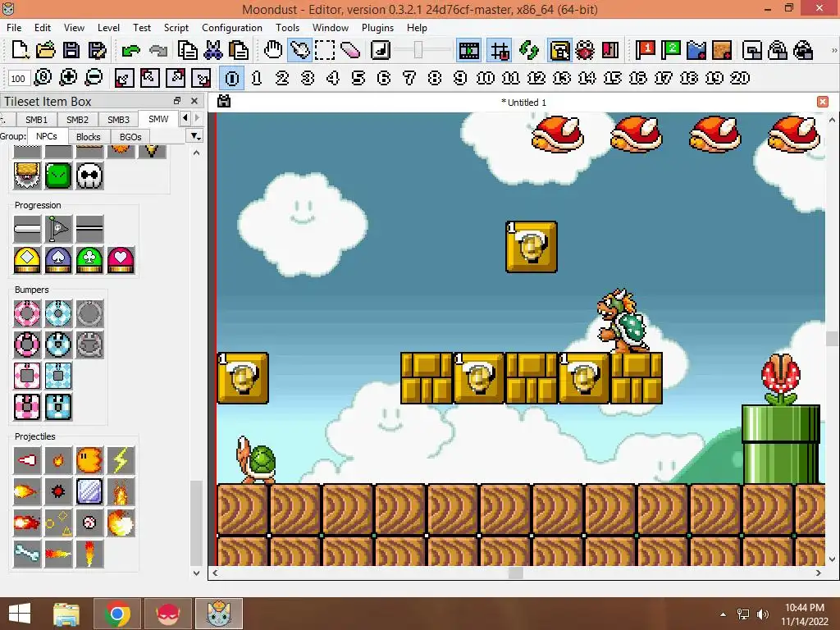
Task: Go to top-right section corner icon
Action: pos(176,78)
